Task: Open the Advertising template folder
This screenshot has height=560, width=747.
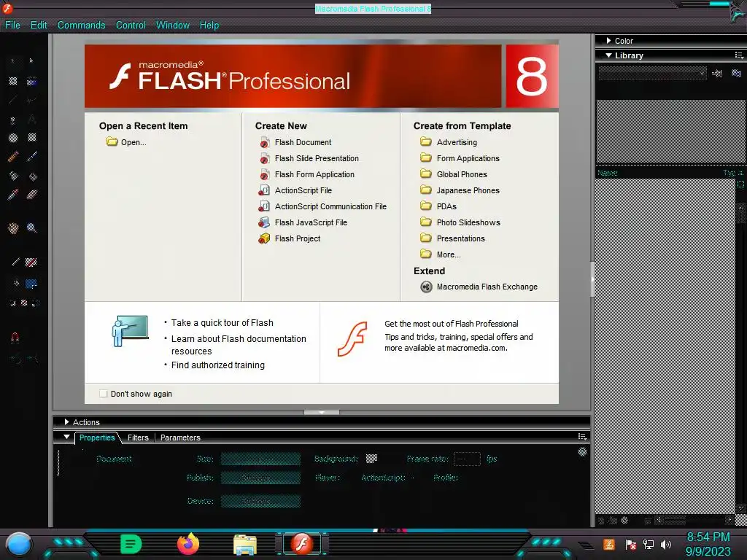Action: (457, 142)
